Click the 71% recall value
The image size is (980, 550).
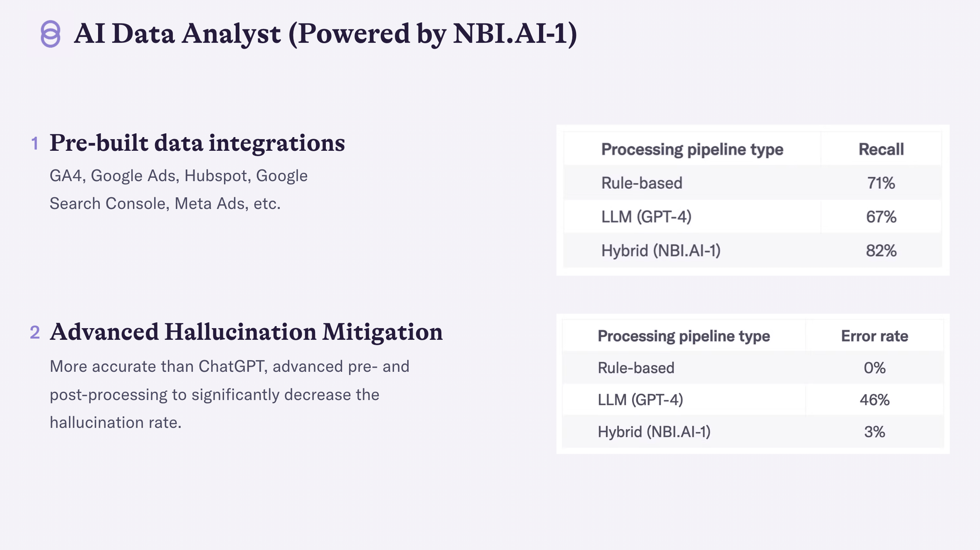pyautogui.click(x=881, y=183)
